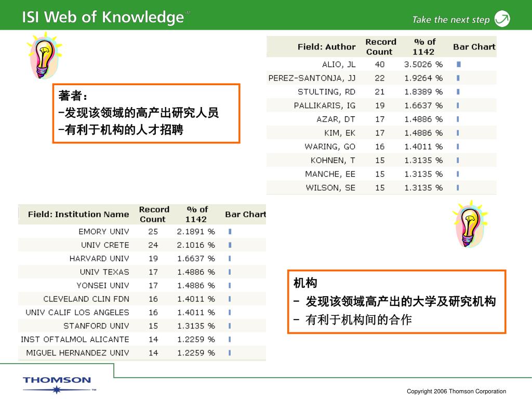The width and height of the screenshot is (532, 399).
Task: Select institution STANFORD UNIV
Action: click(96, 326)
